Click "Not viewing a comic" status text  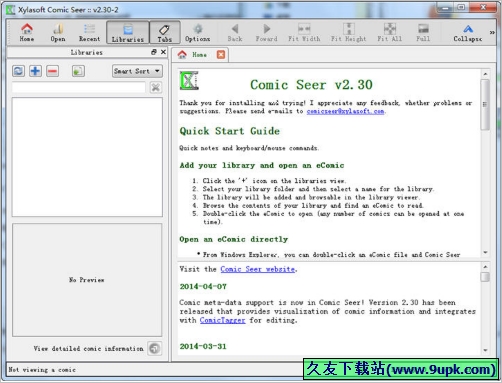[42, 370]
